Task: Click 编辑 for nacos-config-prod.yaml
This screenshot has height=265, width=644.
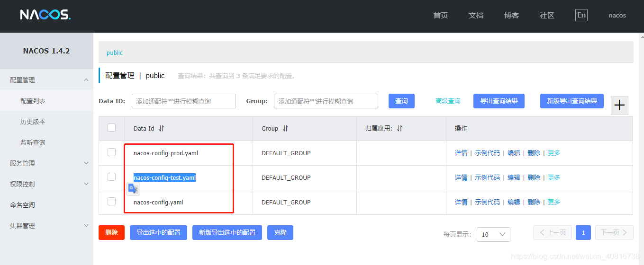Action: point(514,153)
